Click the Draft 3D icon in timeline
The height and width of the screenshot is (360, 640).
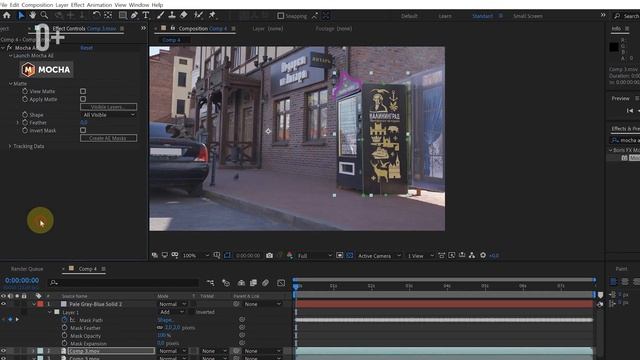pyautogui.click(x=226, y=282)
